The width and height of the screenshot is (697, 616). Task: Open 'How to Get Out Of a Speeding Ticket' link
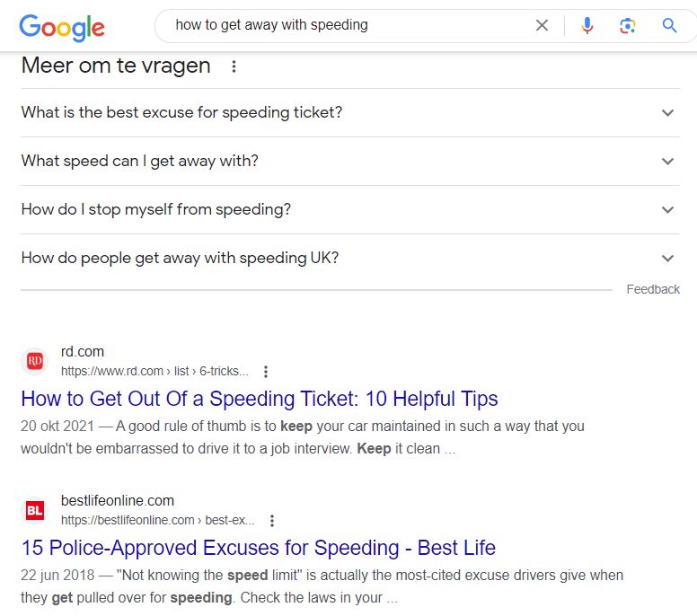coord(260,399)
